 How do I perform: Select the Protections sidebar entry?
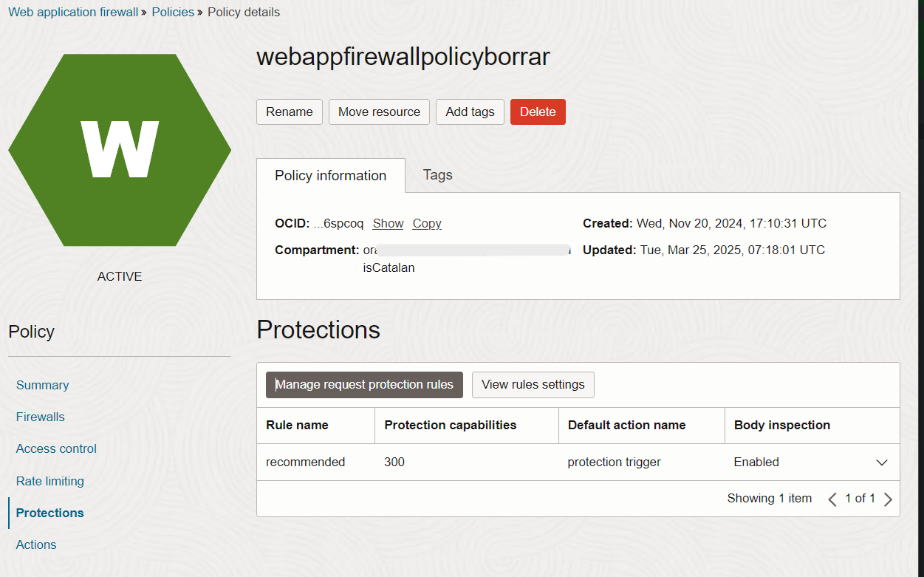tap(49, 513)
